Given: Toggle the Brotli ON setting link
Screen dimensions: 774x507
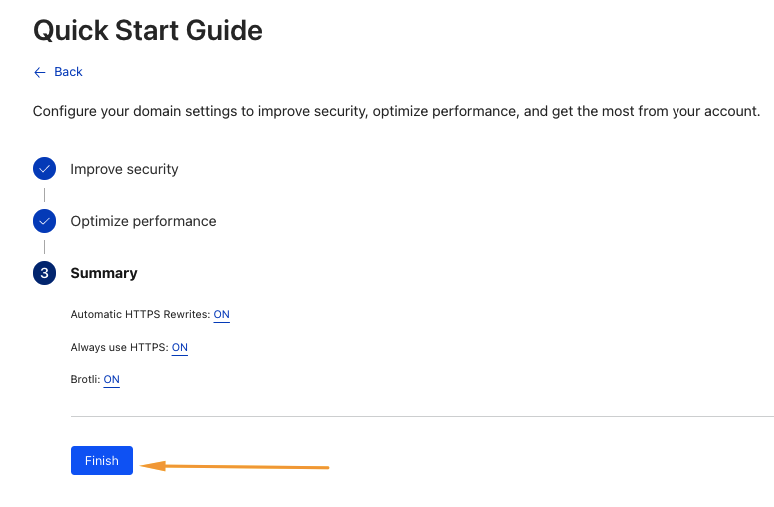Looking at the screenshot, I should coord(112,380).
